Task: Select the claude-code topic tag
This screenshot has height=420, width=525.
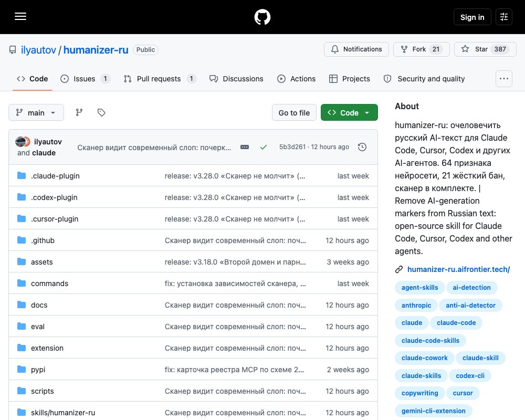Action: coord(456,322)
